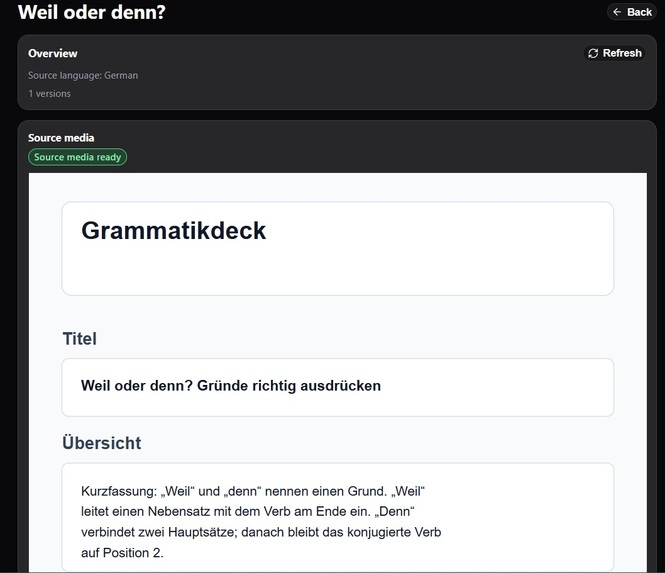Click the 'Source media ready' status badge
The height and width of the screenshot is (573, 665).
click(78, 157)
